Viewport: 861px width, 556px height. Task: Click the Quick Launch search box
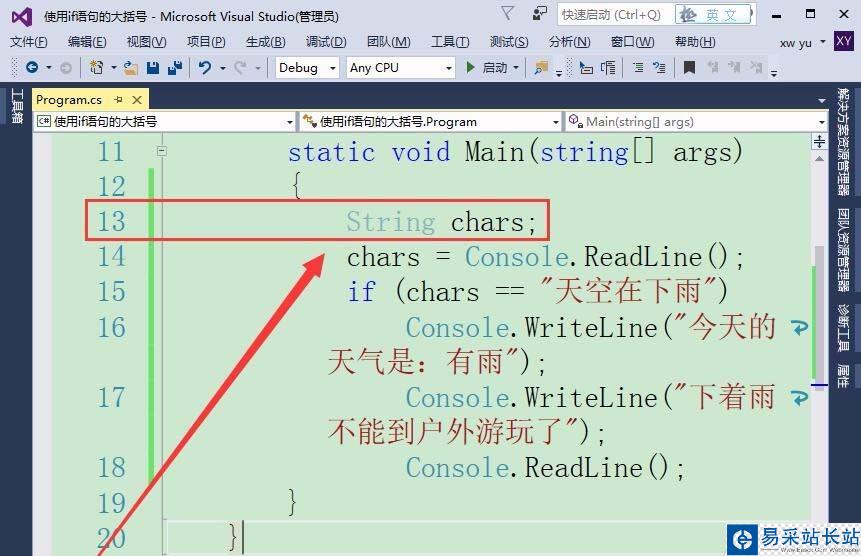click(616, 15)
